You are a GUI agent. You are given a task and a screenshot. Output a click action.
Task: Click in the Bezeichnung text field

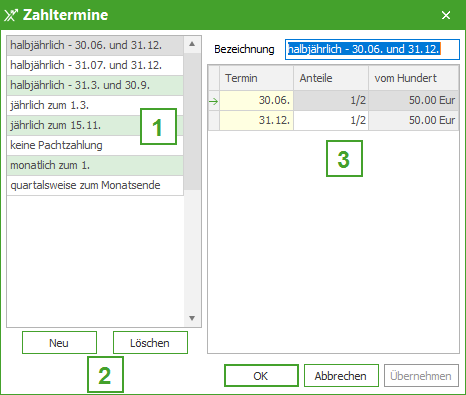(x=372, y=49)
